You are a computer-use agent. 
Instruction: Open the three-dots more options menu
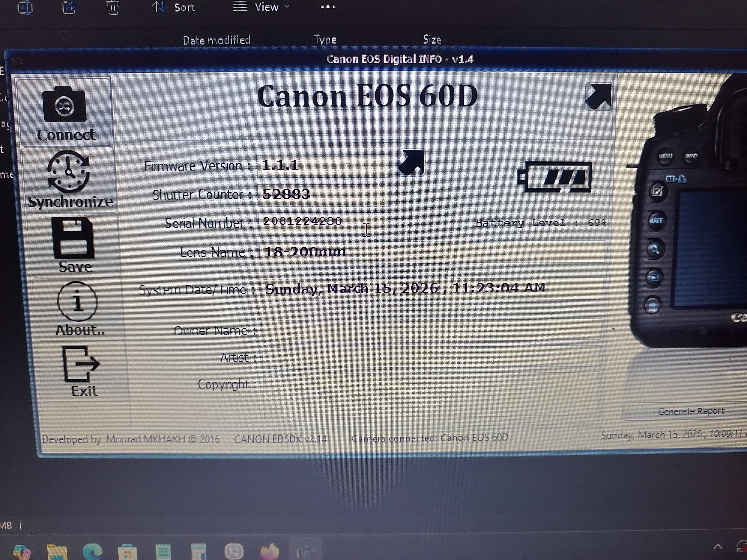click(x=328, y=7)
